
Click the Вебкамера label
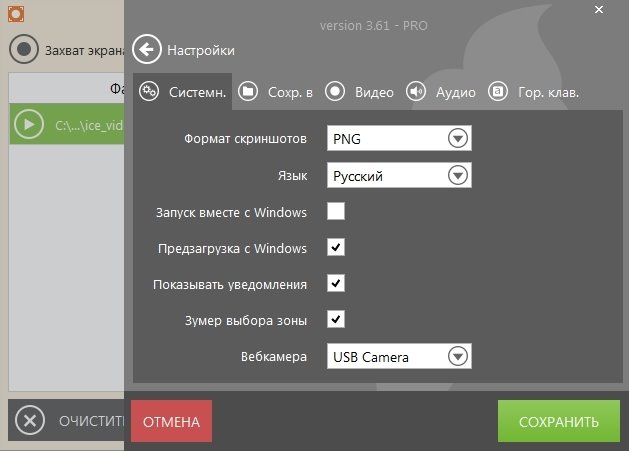(x=274, y=356)
